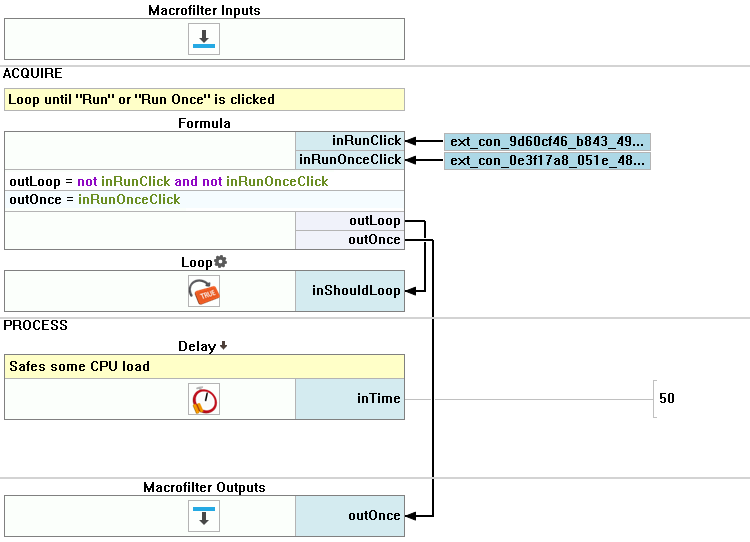Screen dimensions: 750x542
Task: Click the gear icon beside Loop title
Action: click(220, 262)
